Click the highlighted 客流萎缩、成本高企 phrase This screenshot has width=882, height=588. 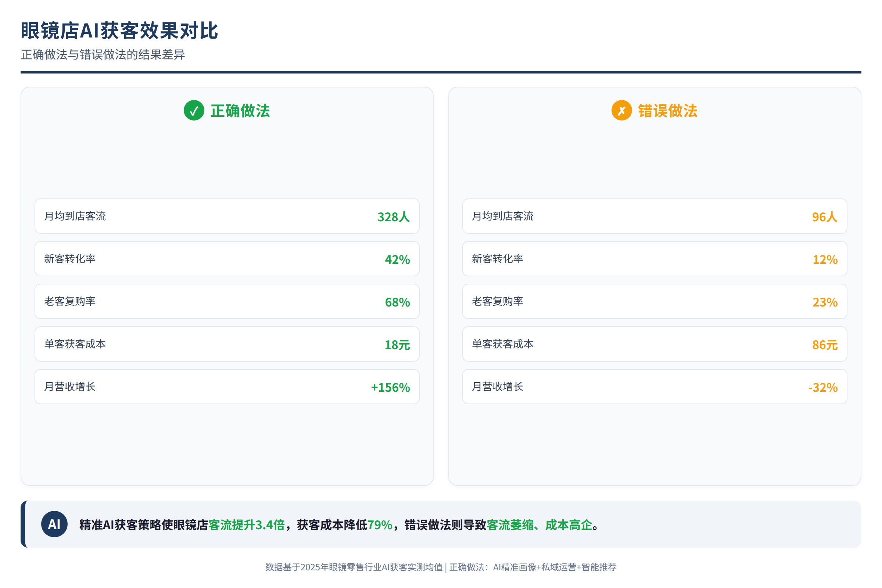[539, 525]
